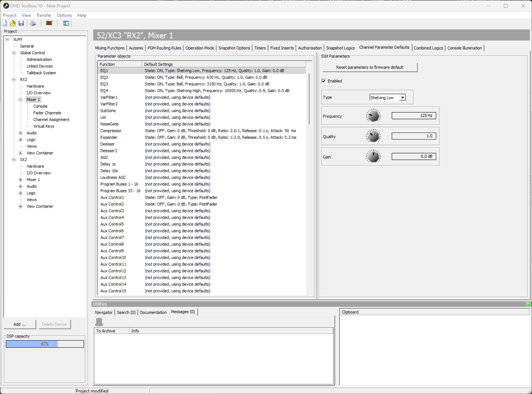Screen dimensions: 532x394
Task: Click the DHD logo in the title bar
Action: pos(6,5)
